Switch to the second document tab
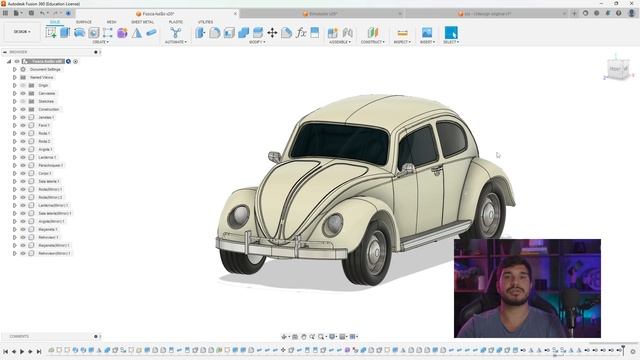Screen dimensions: 640x360 pos(322,13)
